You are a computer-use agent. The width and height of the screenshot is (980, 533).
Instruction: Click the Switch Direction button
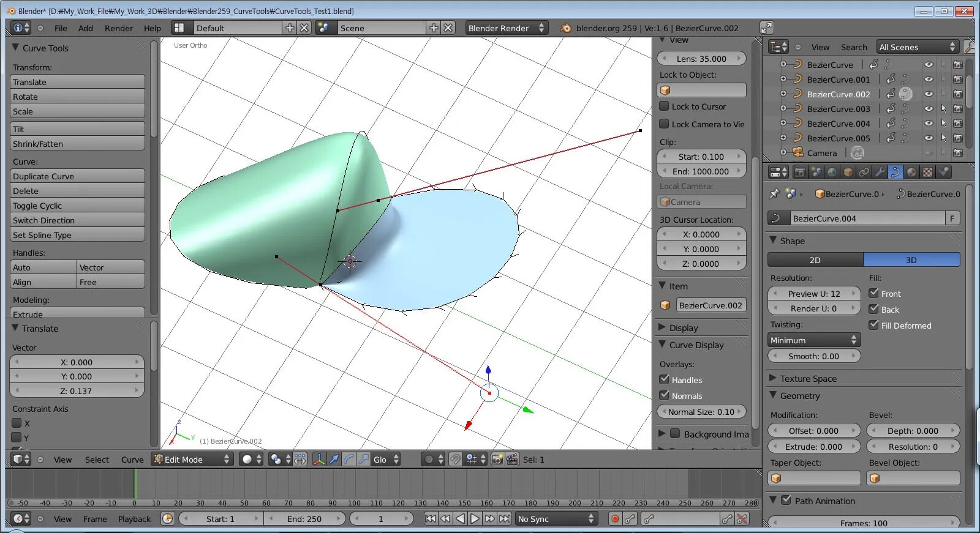tap(78, 220)
